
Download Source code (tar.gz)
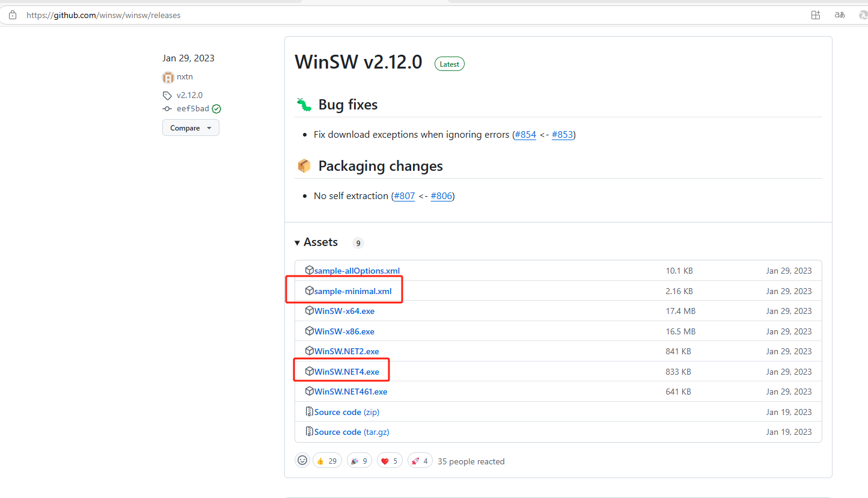[x=352, y=432]
